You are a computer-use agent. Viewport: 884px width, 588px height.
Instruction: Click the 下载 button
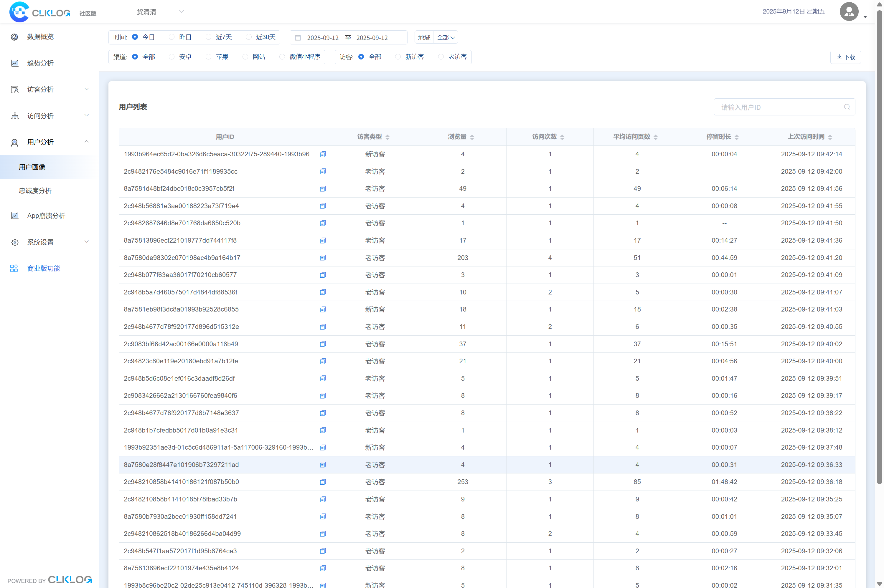click(x=845, y=57)
